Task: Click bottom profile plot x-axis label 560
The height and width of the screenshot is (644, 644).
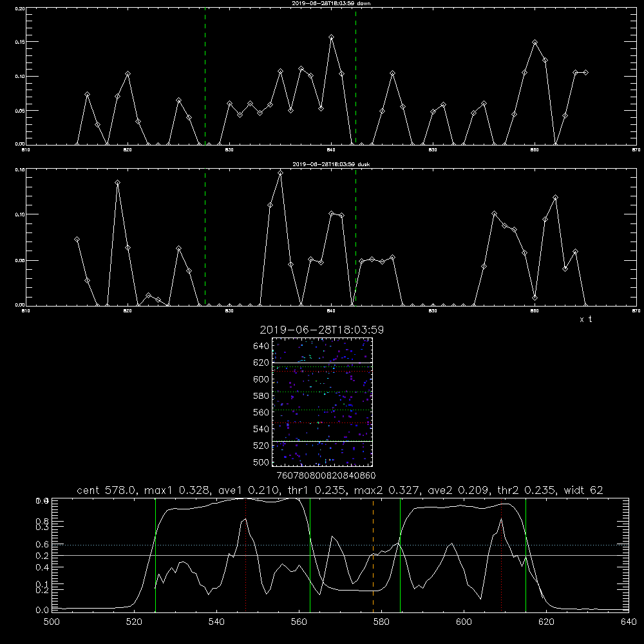Action: 299,622
